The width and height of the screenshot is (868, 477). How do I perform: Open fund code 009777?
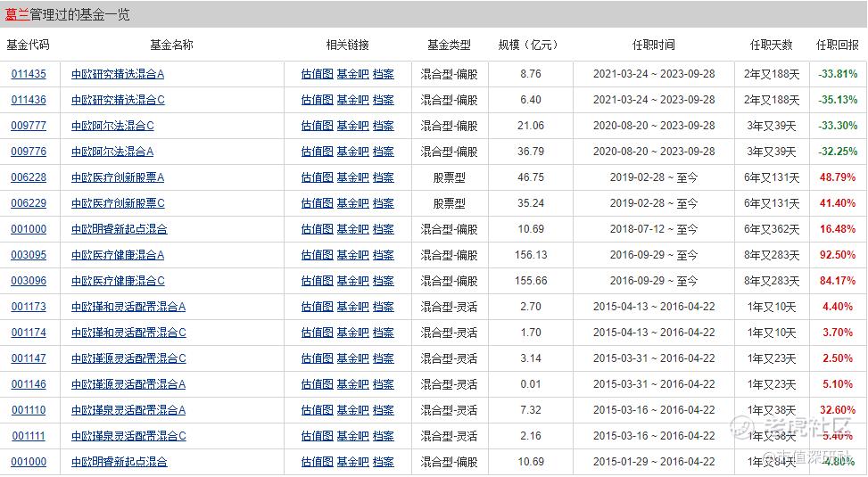coord(29,126)
